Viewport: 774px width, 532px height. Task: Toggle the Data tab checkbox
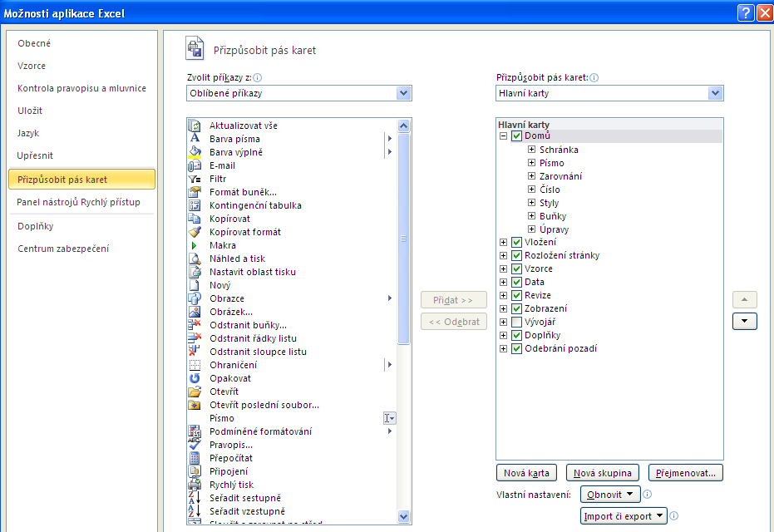[x=516, y=283]
